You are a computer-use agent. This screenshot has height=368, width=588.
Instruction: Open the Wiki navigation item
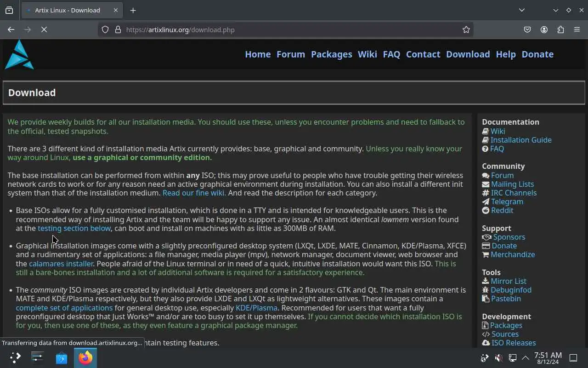367,54
